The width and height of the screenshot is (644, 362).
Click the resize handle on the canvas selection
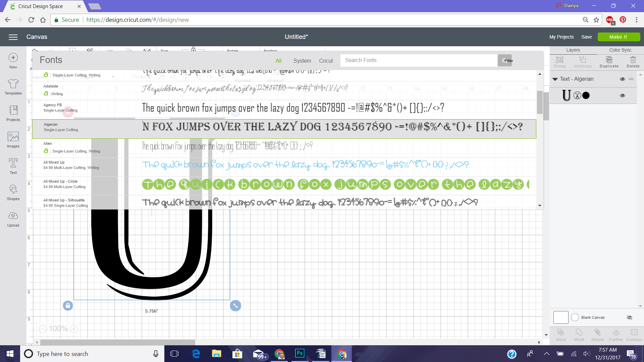(x=235, y=305)
